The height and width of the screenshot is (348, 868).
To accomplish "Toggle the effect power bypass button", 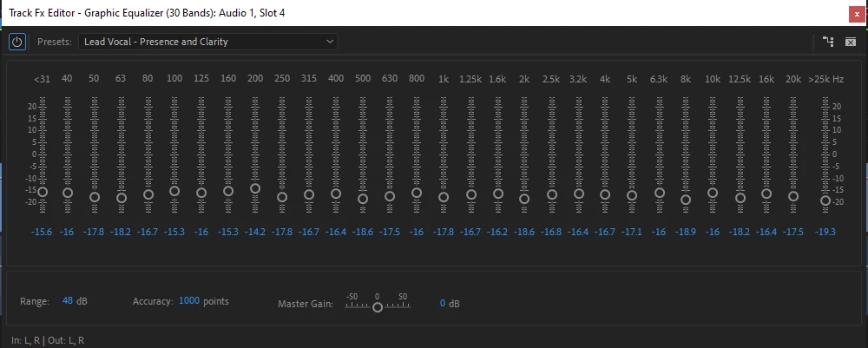I will tap(17, 42).
